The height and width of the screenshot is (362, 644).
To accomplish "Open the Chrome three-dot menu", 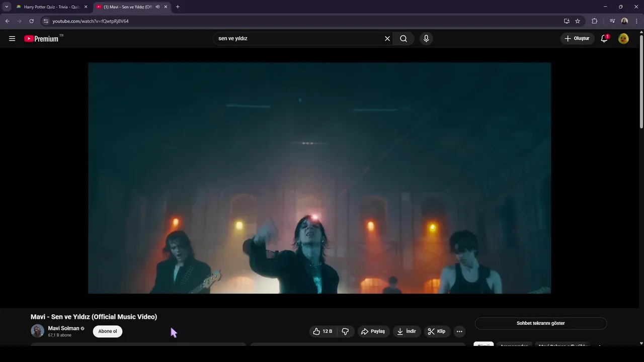I will 636,21.
